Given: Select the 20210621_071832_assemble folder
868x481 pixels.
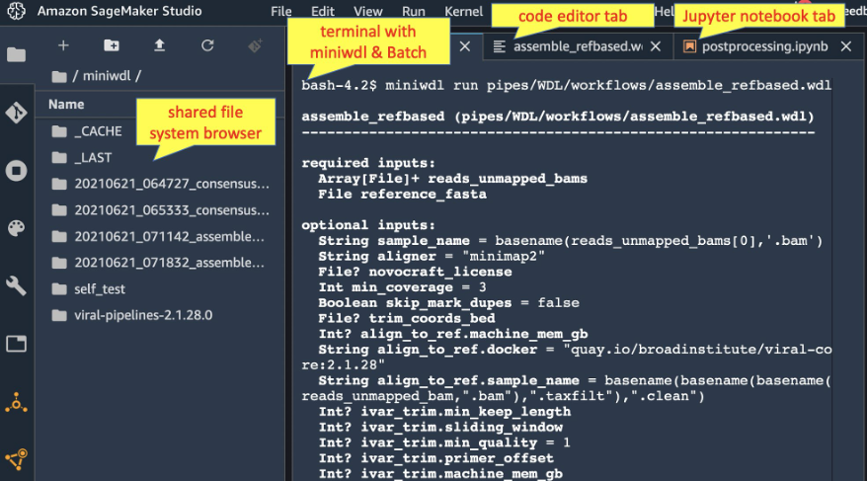Looking at the screenshot, I should point(160,263).
